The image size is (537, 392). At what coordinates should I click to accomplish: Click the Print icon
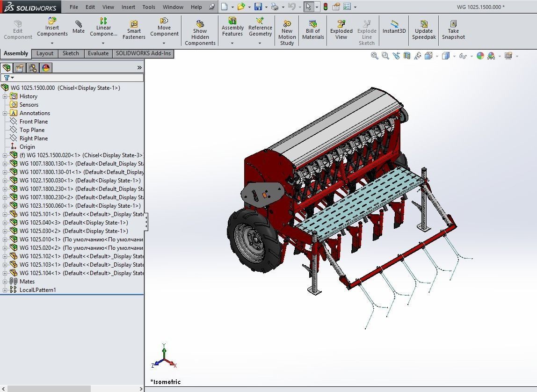[275, 7]
